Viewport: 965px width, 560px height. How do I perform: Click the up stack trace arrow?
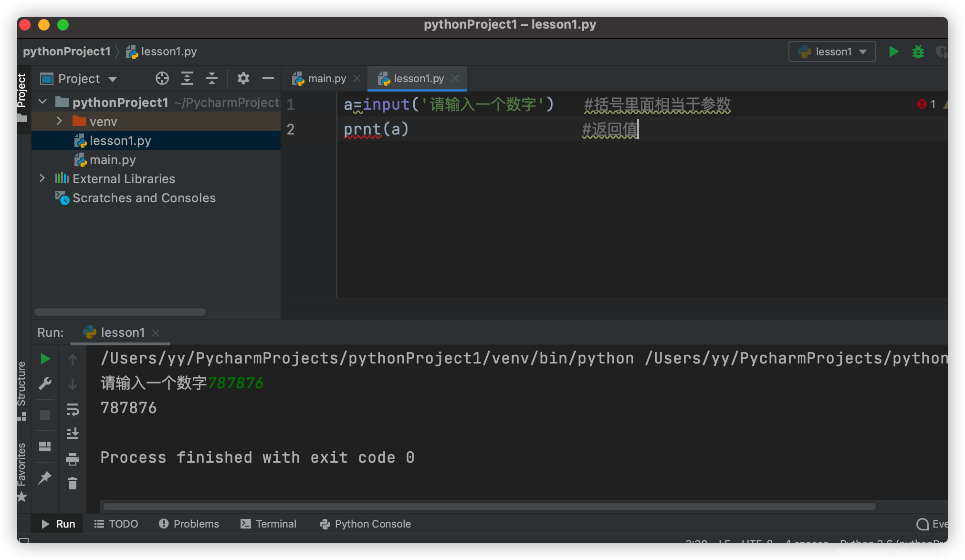coord(73,359)
